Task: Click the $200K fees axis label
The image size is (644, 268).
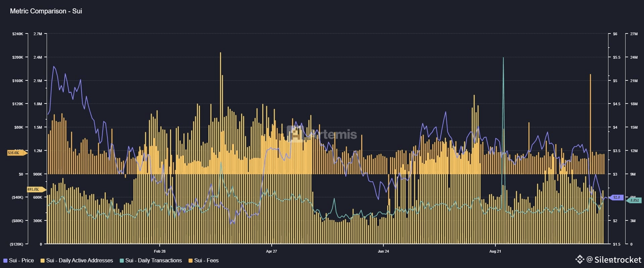Action: [18, 57]
